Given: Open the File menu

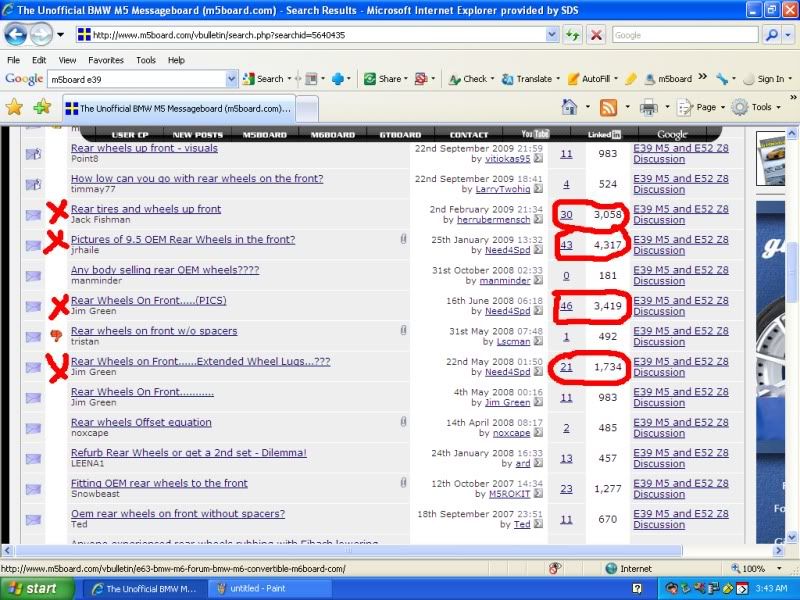Looking at the screenshot, I should (13, 60).
